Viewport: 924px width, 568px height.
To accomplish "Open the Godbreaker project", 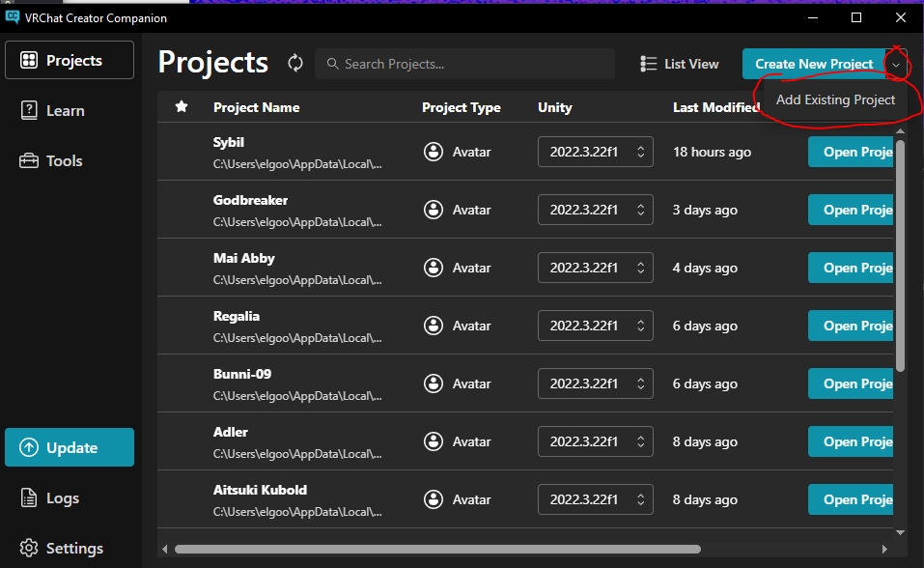I will [851, 210].
